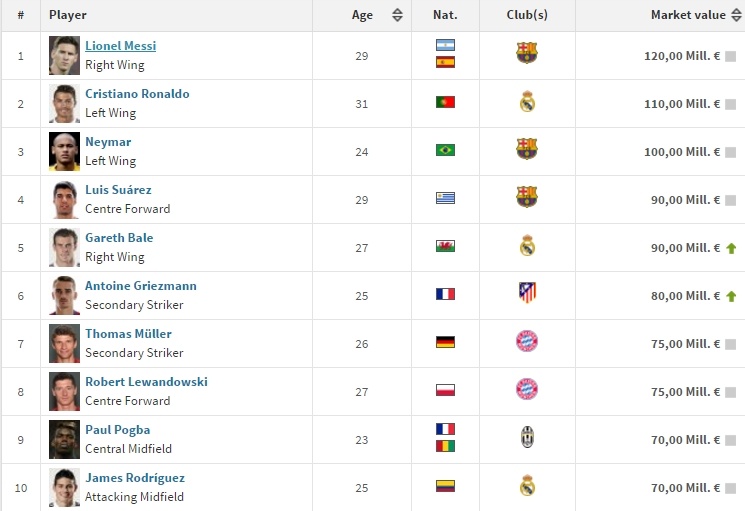The image size is (745, 511).
Task: Click Uruguay flag in Luis Suárez's row
Action: (445, 198)
